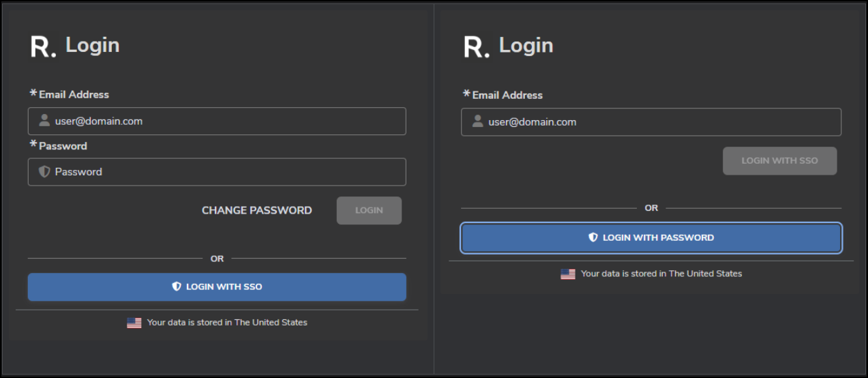The width and height of the screenshot is (868, 378).
Task: Click the gray LOGIN button
Action: (369, 210)
